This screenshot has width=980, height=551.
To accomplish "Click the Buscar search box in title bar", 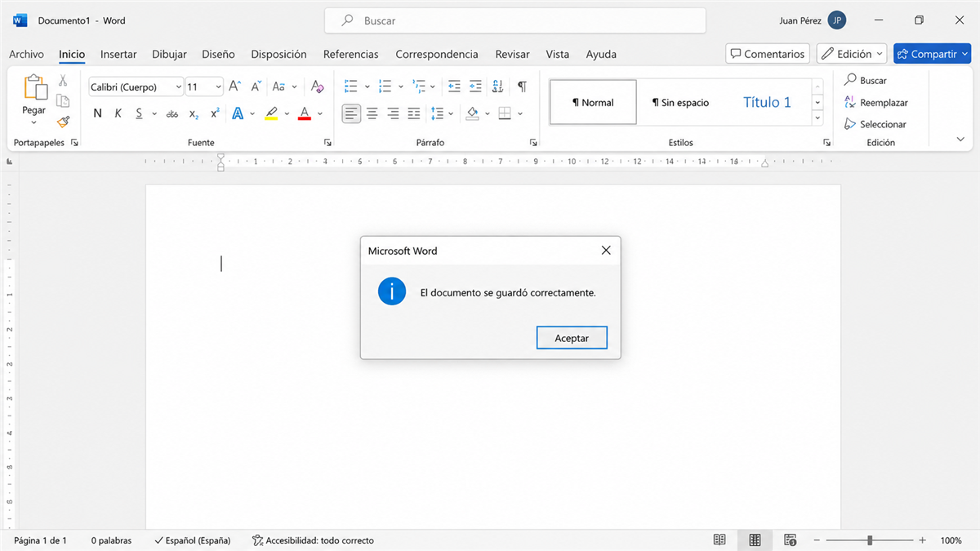I will 515,20.
